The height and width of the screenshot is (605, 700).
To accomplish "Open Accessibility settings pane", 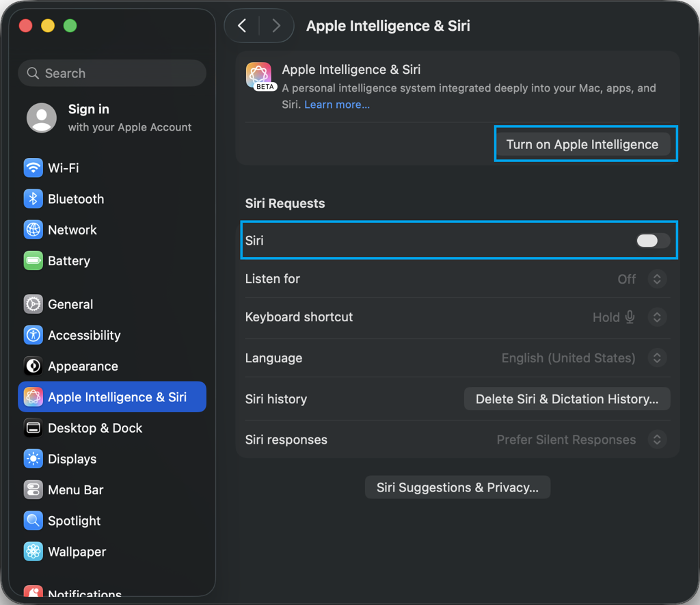I will tap(112, 335).
